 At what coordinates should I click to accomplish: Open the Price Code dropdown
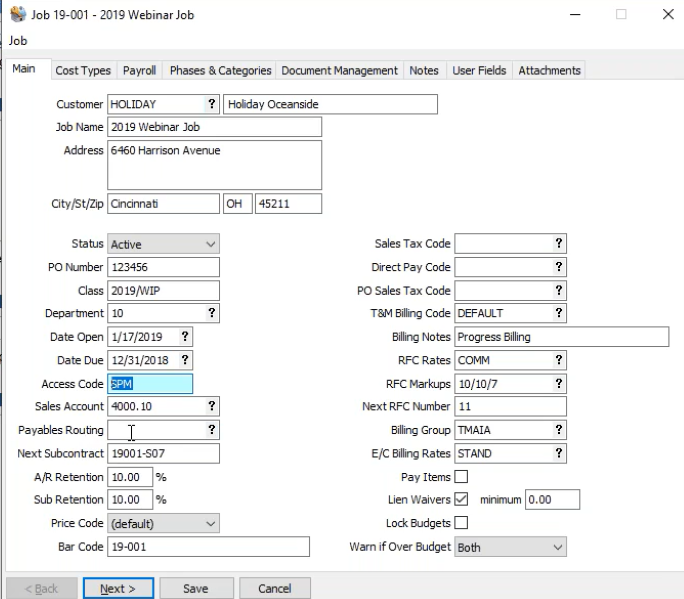(163, 523)
